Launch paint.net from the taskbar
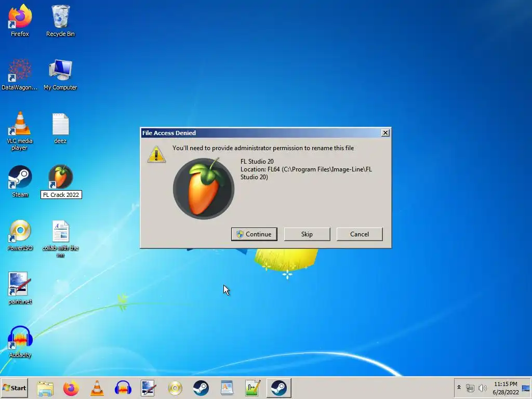The width and height of the screenshot is (532, 399). pos(149,388)
